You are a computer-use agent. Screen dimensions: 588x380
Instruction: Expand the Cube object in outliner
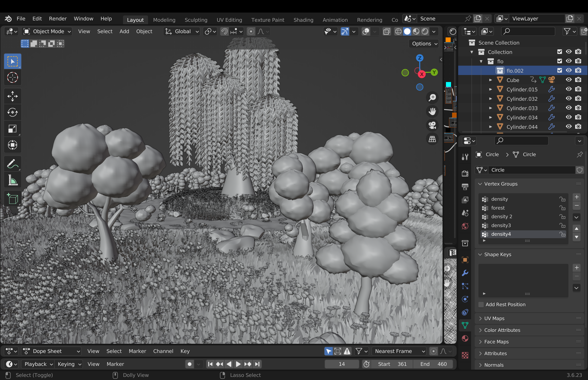[490, 80]
